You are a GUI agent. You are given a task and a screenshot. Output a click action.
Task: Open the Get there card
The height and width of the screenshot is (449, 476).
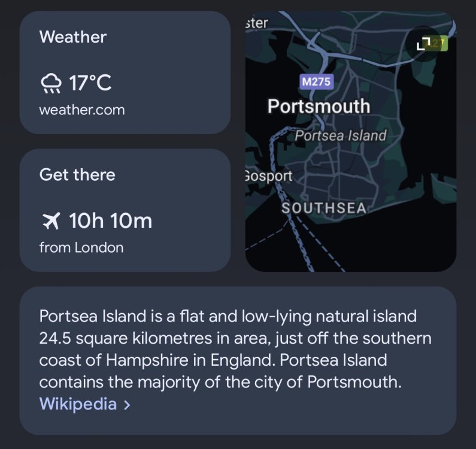click(x=125, y=210)
